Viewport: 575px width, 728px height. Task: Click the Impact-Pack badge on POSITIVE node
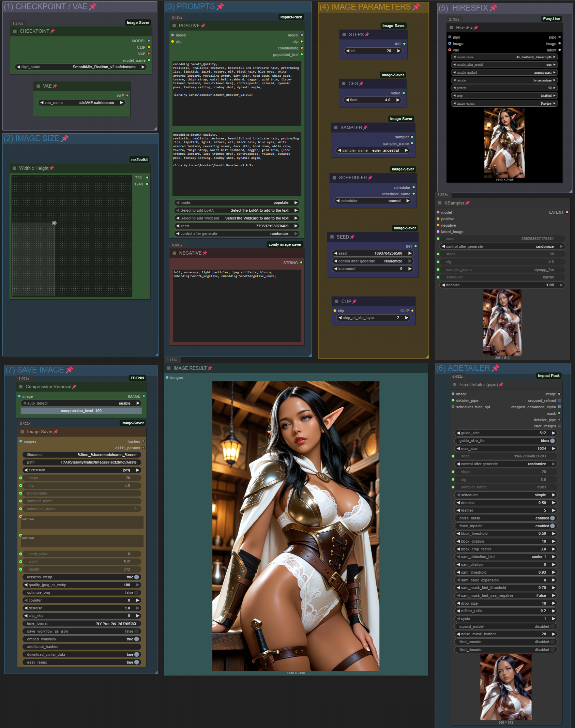(291, 17)
